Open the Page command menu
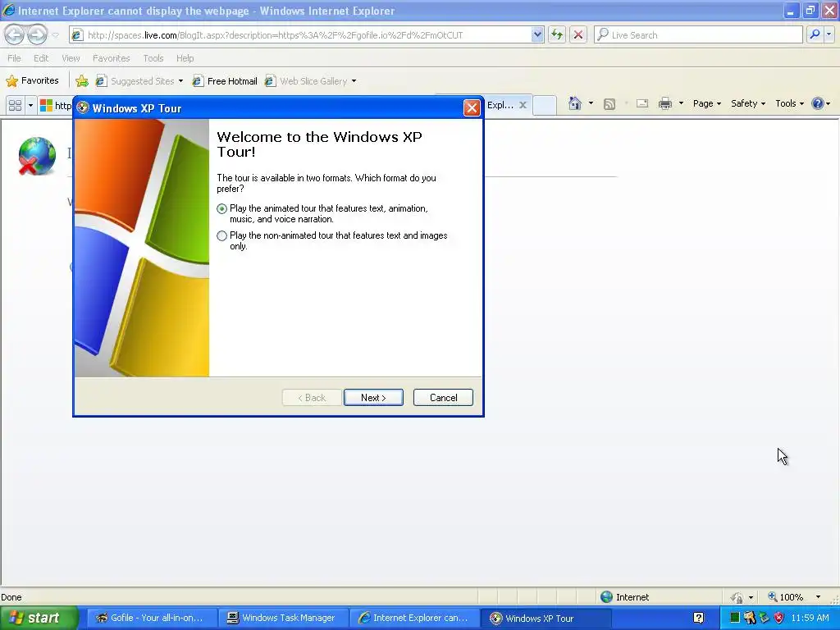840x630 pixels. tap(706, 103)
